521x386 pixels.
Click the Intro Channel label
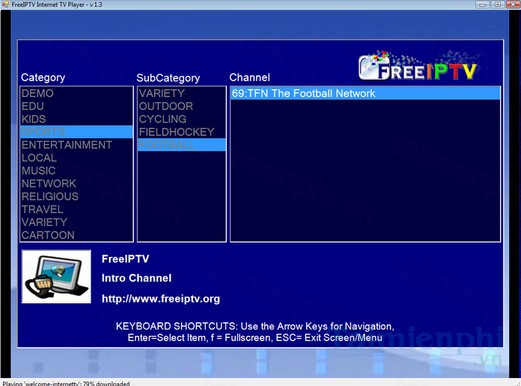click(x=137, y=278)
